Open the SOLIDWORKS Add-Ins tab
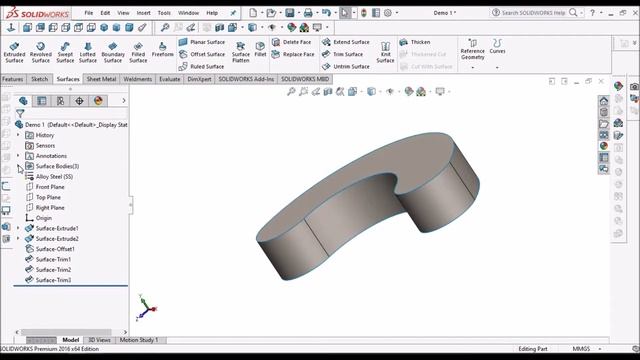The height and width of the screenshot is (360, 640). (246, 79)
